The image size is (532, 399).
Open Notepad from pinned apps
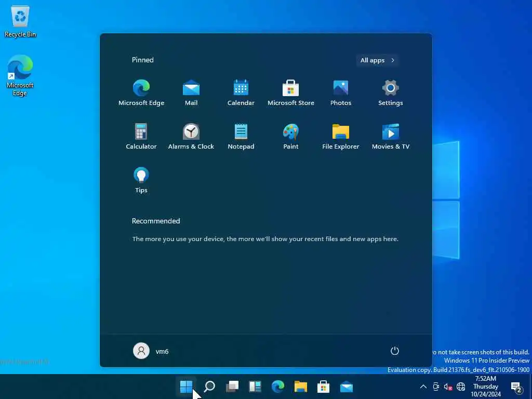pos(241,137)
